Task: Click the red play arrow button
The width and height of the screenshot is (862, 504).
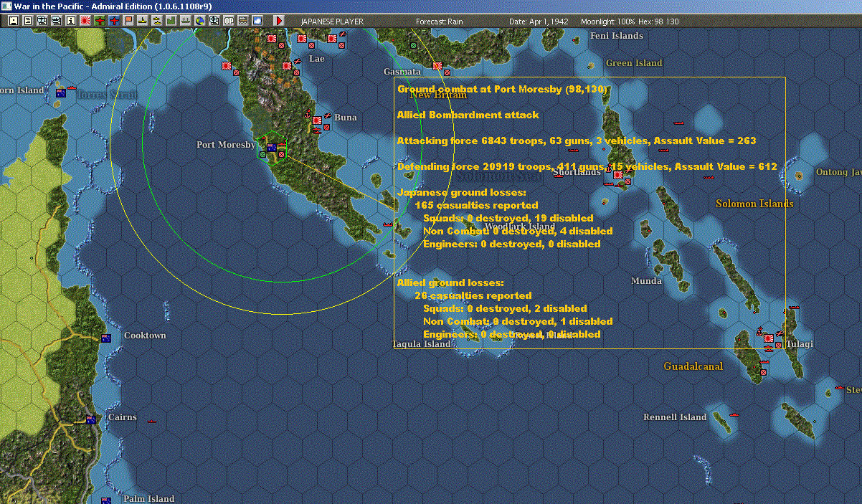Action: coord(279,21)
